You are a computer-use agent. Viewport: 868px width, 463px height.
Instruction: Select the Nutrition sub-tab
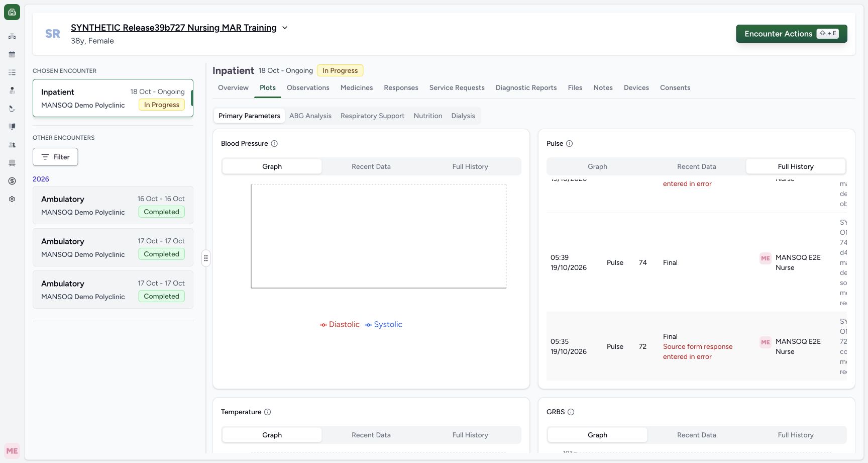click(x=428, y=116)
